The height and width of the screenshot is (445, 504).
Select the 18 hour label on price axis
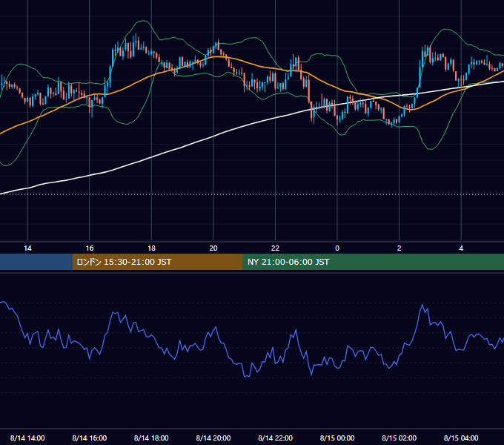coord(151,248)
